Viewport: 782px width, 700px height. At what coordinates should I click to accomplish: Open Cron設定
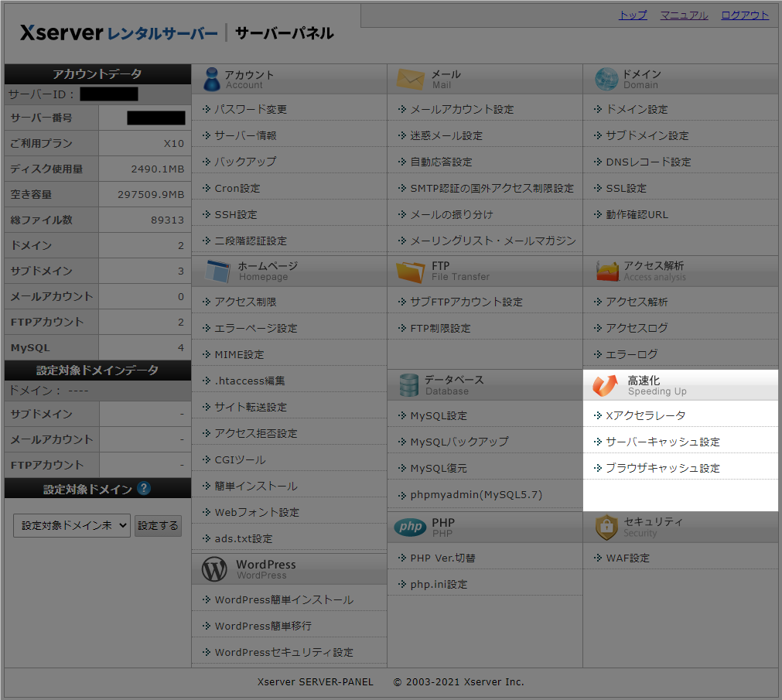click(237, 189)
